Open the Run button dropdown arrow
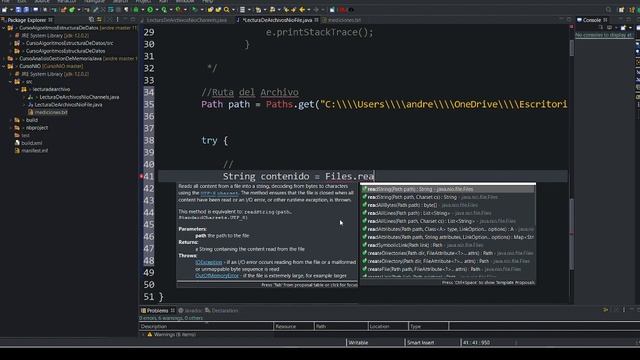Viewport: 640px width, 360px height. (157, 9)
